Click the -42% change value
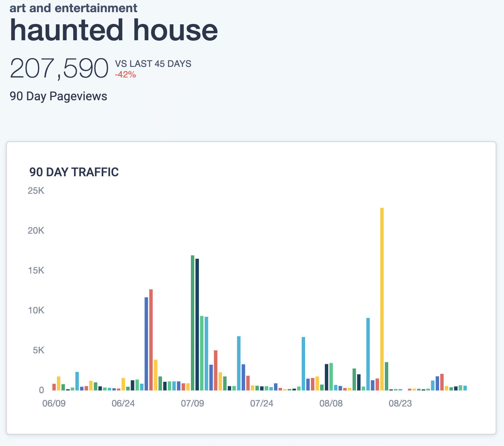Image resolution: width=504 pixels, height=446 pixels. (x=125, y=74)
